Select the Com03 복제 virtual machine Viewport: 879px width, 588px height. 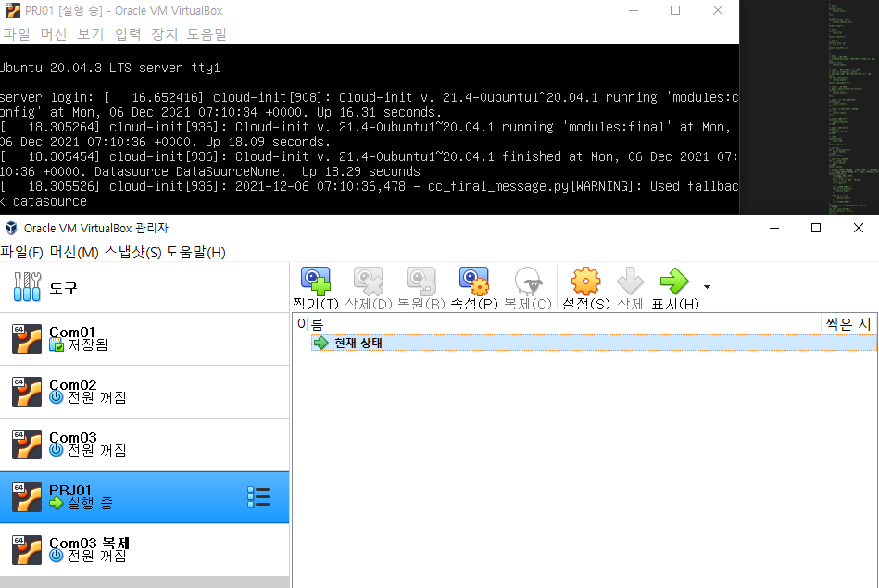point(144,550)
